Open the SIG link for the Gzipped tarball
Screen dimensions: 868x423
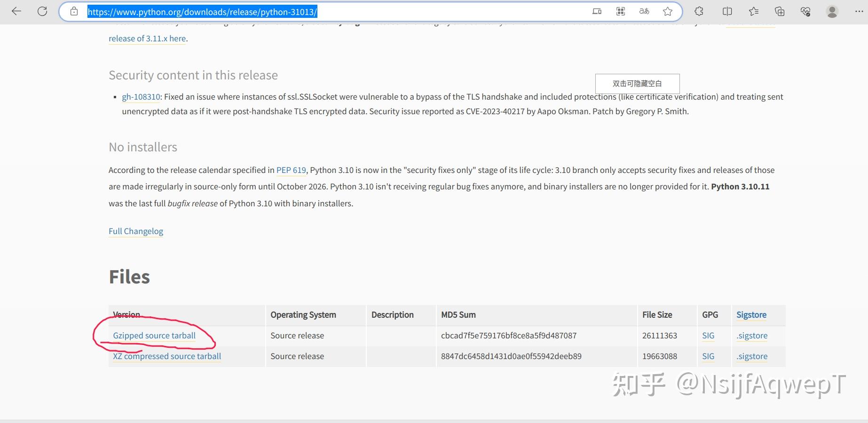(x=708, y=335)
